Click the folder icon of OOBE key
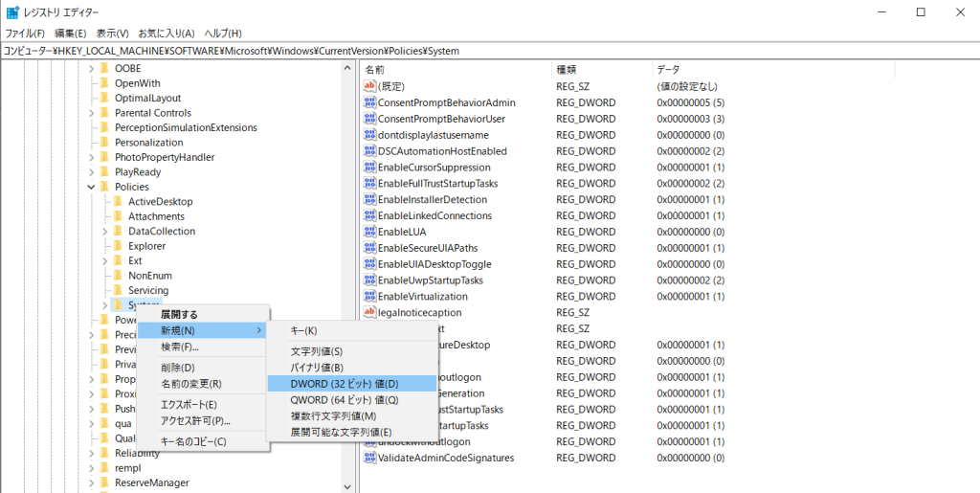Screen dimensions: 980x493 (x=103, y=68)
